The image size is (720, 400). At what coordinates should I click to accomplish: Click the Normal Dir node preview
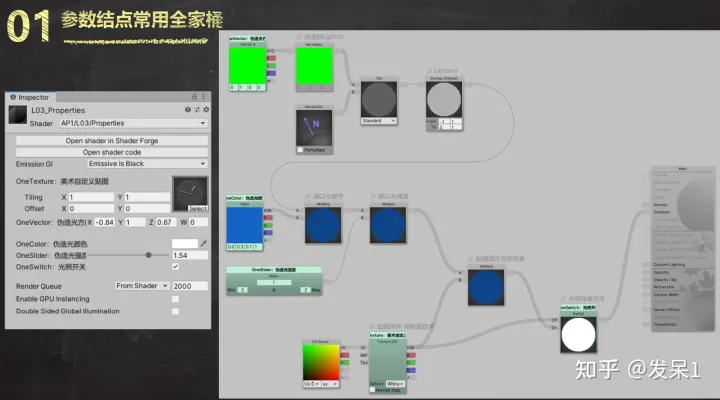point(314,128)
